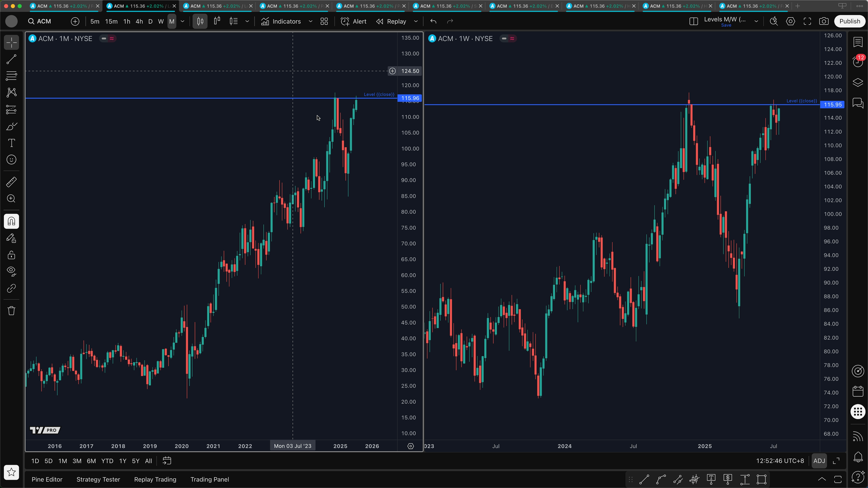The width and height of the screenshot is (868, 488).
Task: Toggle ADJ adjusted data button
Action: [x=819, y=461]
